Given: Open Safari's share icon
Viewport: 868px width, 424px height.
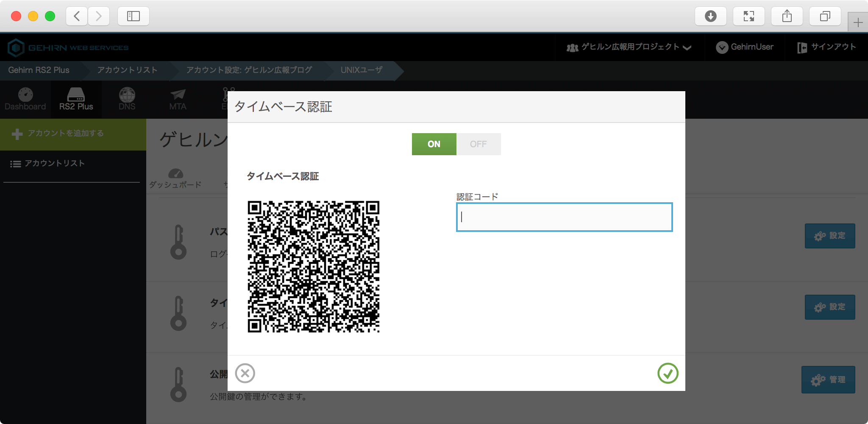Looking at the screenshot, I should [787, 16].
